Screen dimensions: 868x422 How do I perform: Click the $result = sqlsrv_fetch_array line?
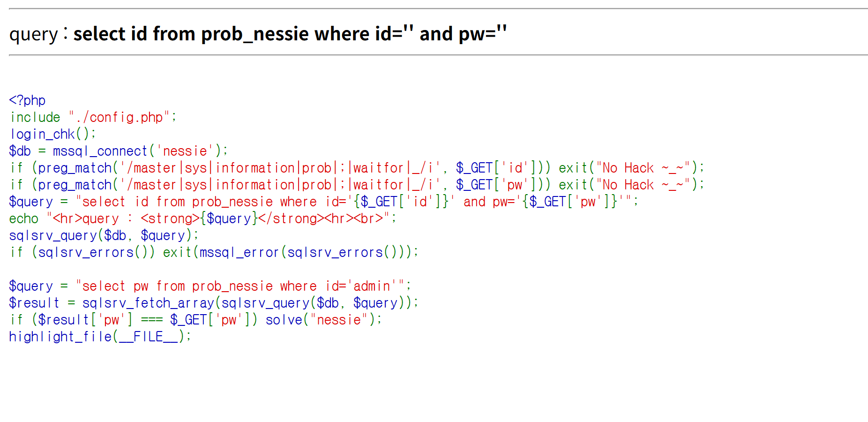[x=213, y=303]
